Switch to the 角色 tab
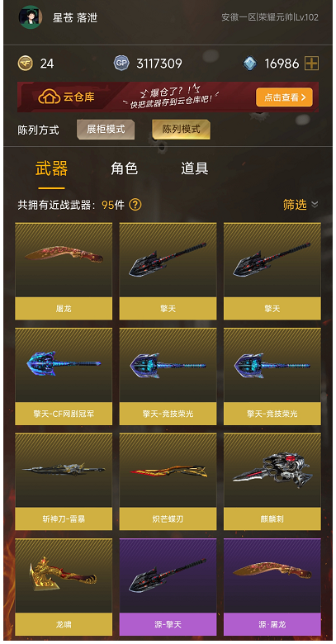Viewport: 336px width, 644px height. (124, 168)
